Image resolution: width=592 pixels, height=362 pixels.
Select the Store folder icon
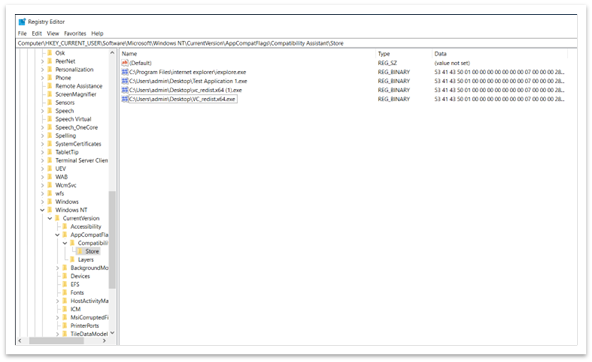pyautogui.click(x=80, y=251)
